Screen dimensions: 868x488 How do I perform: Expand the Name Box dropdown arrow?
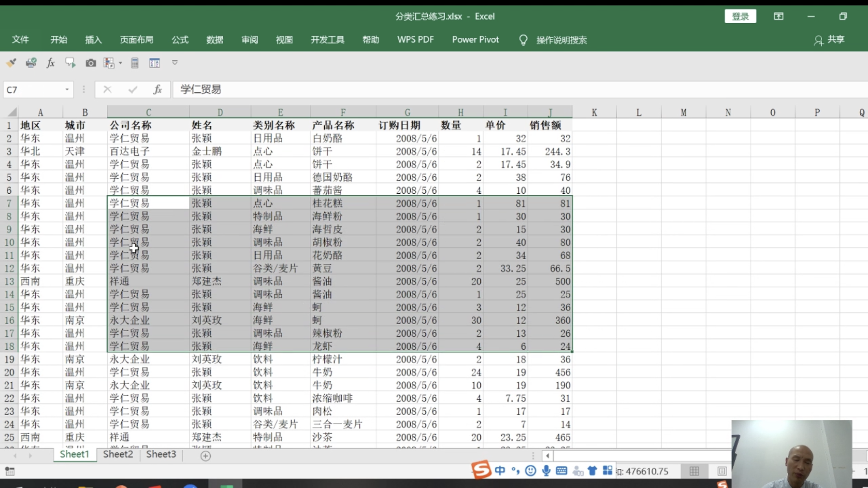pos(67,90)
